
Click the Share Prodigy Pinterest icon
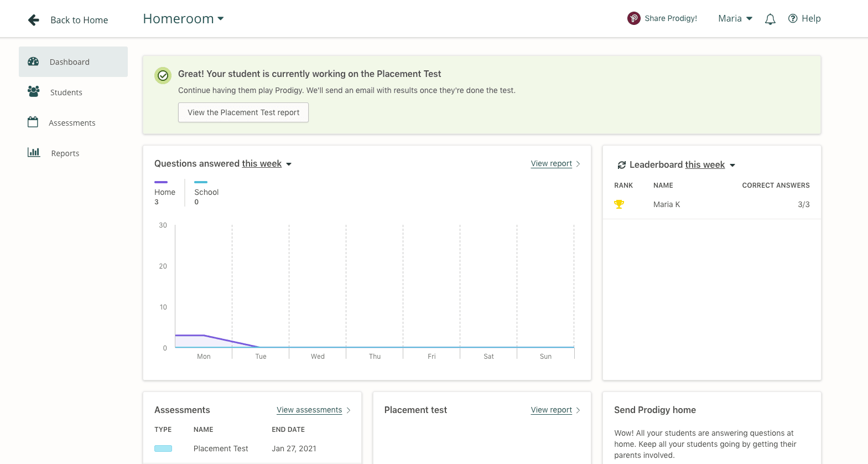(634, 18)
